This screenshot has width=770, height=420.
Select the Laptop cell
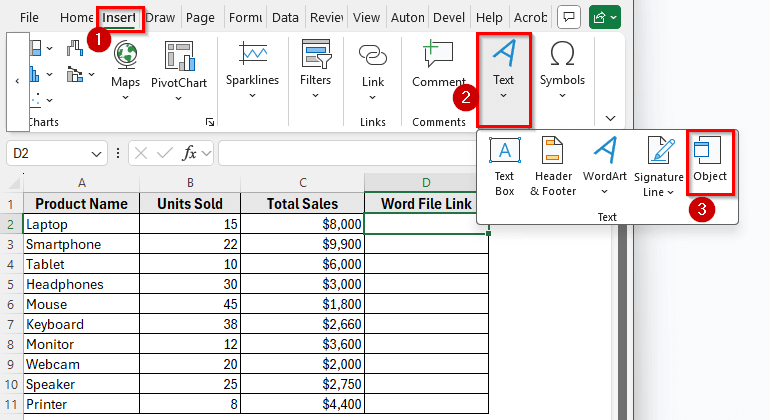point(82,224)
